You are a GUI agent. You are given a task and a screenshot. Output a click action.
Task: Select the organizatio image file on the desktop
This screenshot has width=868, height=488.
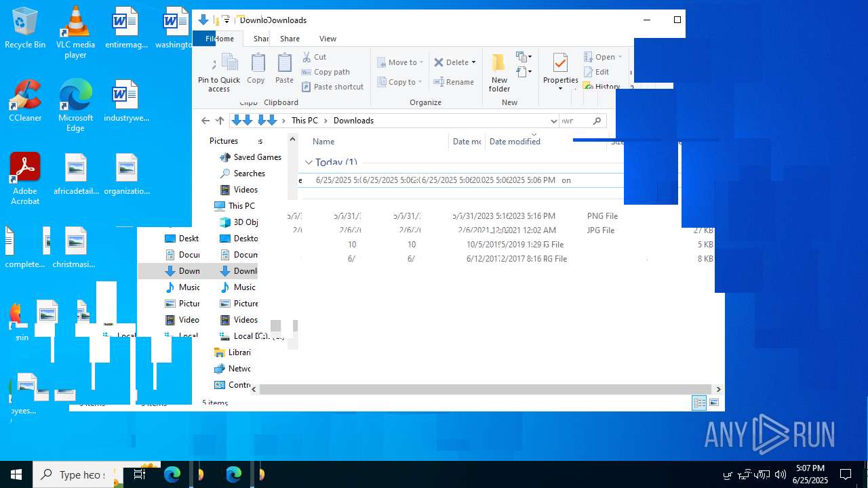[127, 174]
